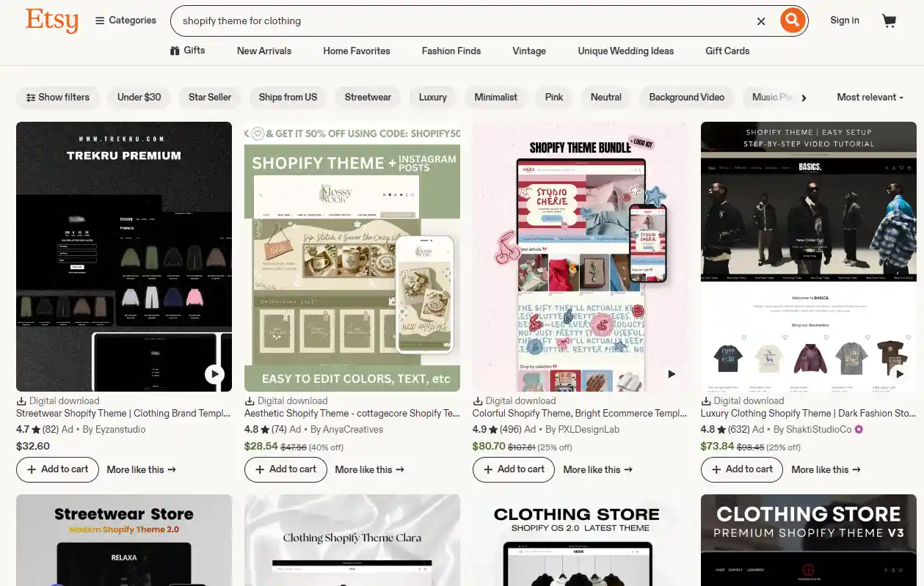Open the Categories hamburger menu
Viewport: 924px width, 586px height.
coord(125,21)
